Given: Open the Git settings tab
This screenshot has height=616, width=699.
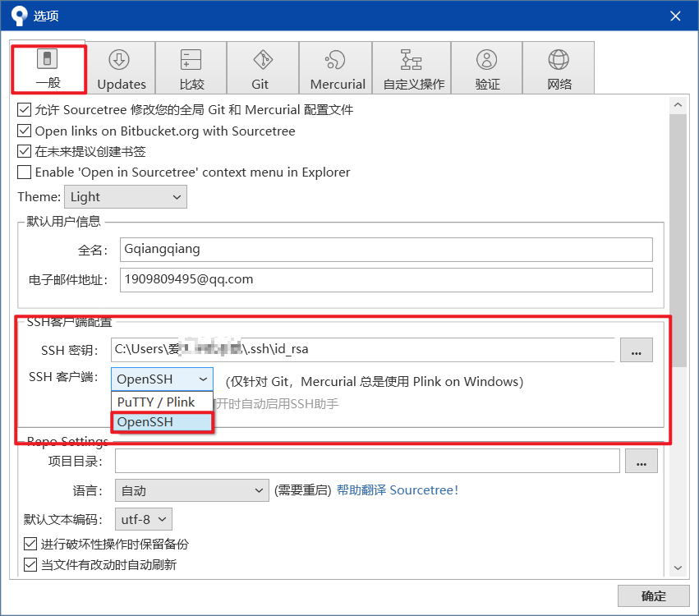Looking at the screenshot, I should (260, 67).
